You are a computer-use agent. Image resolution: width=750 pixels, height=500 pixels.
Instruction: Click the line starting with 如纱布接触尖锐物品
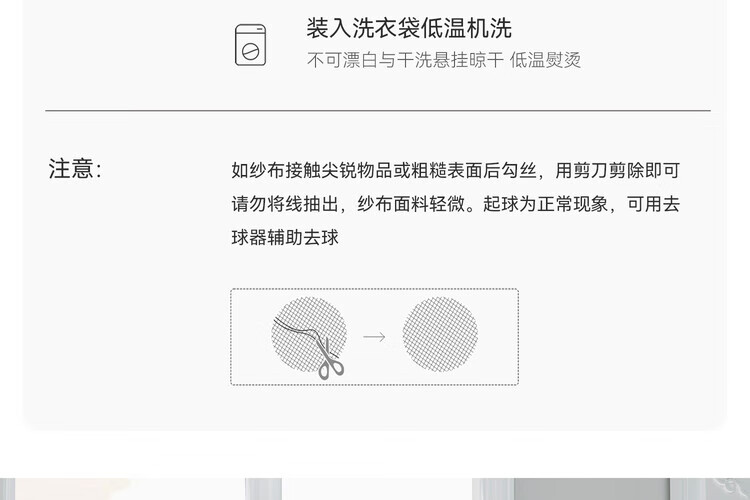click(x=455, y=170)
